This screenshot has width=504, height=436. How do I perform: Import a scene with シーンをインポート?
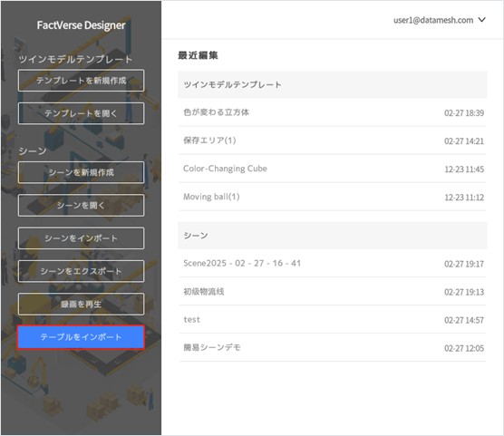[x=81, y=238]
